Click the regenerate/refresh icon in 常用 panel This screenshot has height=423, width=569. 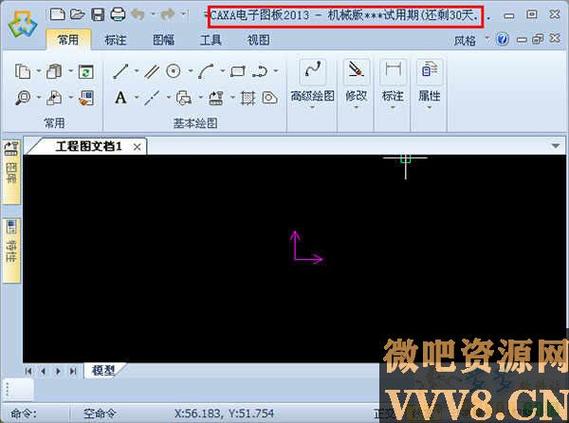click(86, 71)
